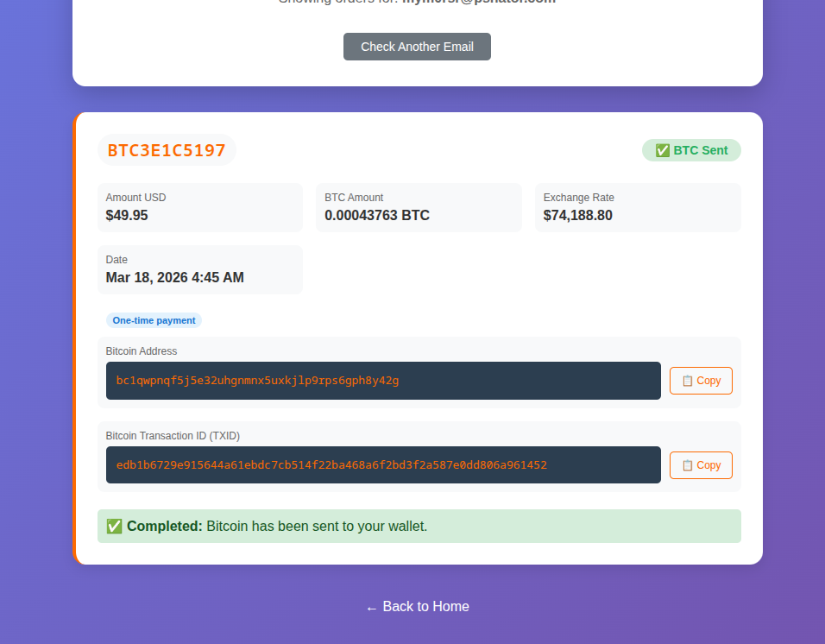Image resolution: width=825 pixels, height=644 pixels.
Task: Click the 'Bitcoin has been sent' completion message
Action: (x=317, y=526)
